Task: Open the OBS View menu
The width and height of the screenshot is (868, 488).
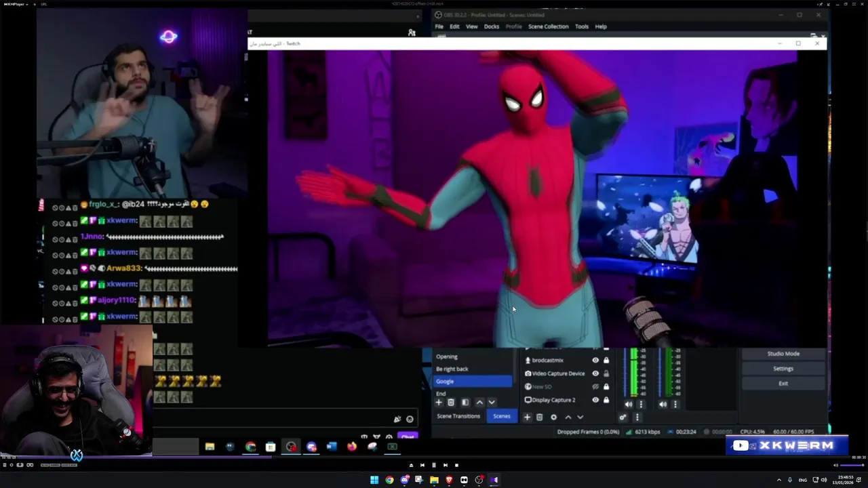Action: (x=471, y=26)
